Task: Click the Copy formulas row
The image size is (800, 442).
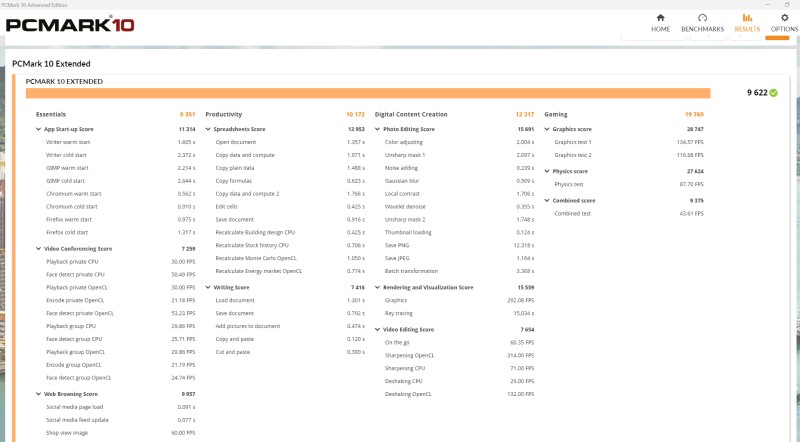Action: coord(290,181)
